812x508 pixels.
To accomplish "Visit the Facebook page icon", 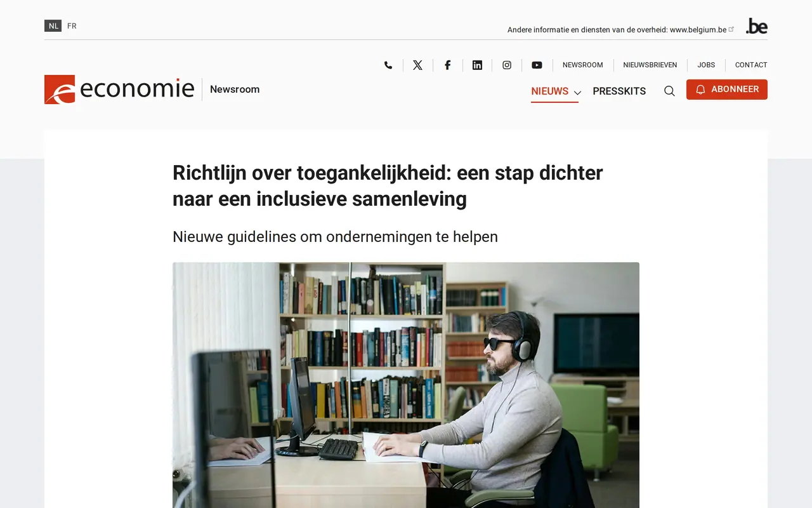I will 447,65.
